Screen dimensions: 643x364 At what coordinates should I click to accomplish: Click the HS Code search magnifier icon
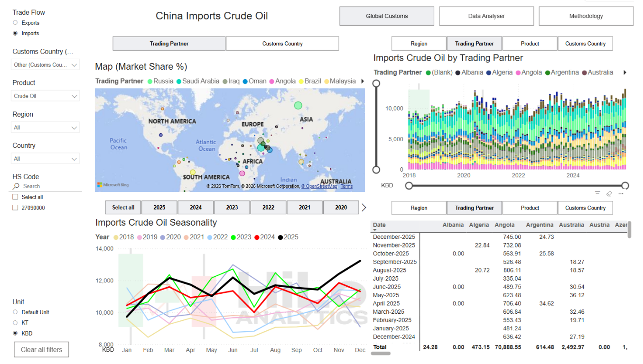coord(17,186)
